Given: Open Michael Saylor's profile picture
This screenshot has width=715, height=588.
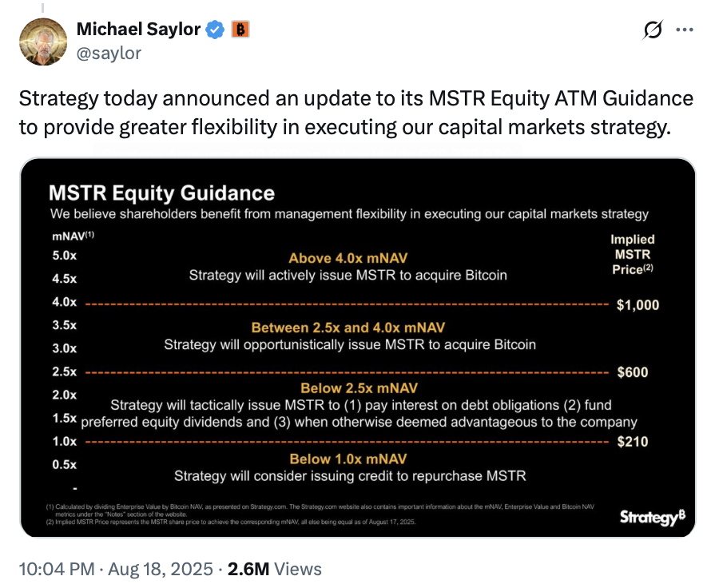Looking at the screenshot, I should pyautogui.click(x=43, y=41).
